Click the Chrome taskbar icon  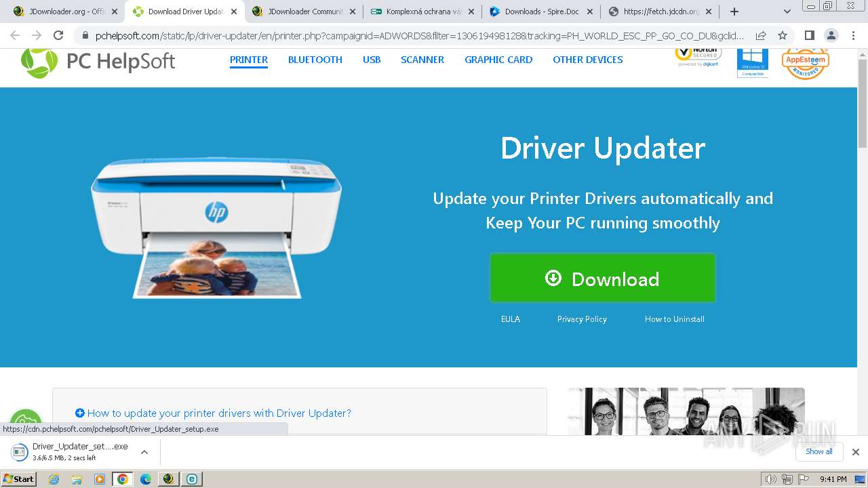123,479
